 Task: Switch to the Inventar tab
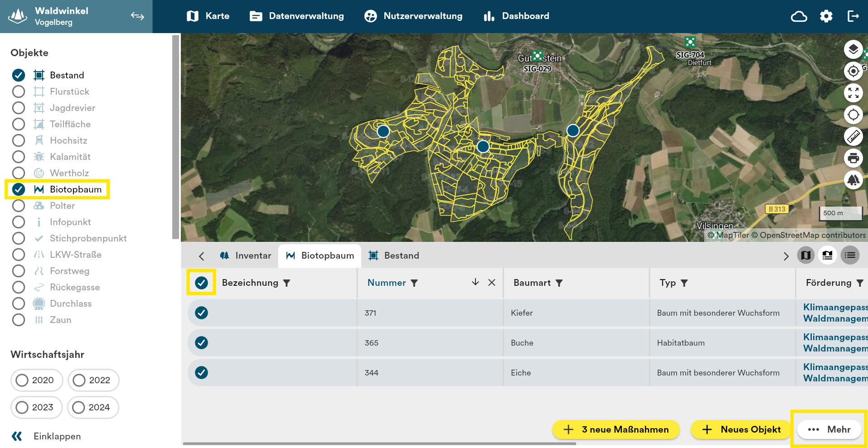[245, 255]
